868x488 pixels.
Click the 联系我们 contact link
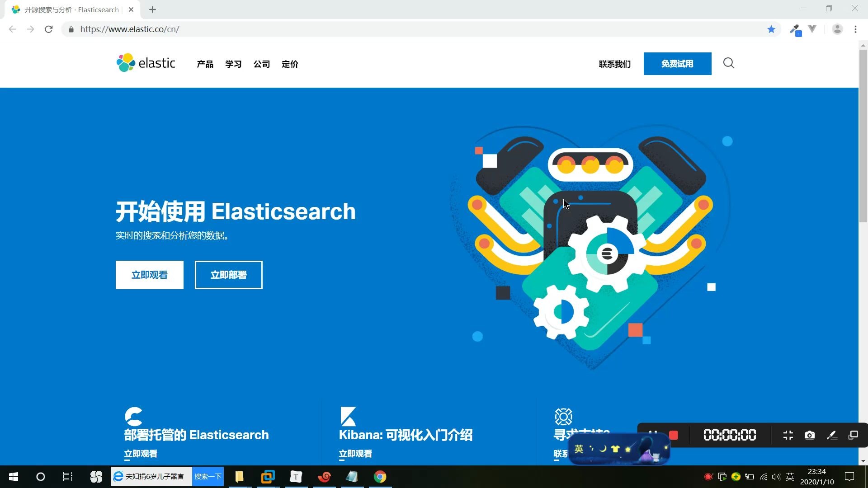click(615, 64)
